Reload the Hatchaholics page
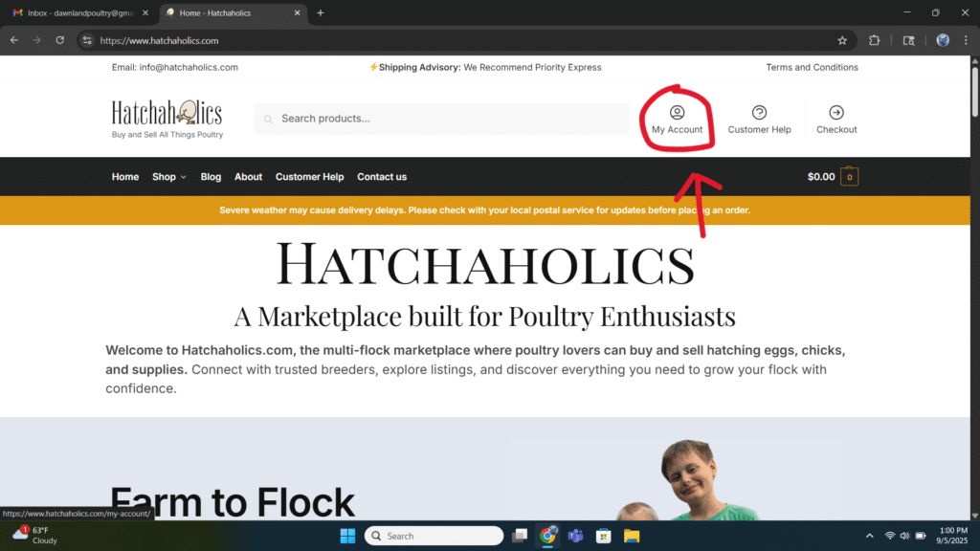 (60, 40)
